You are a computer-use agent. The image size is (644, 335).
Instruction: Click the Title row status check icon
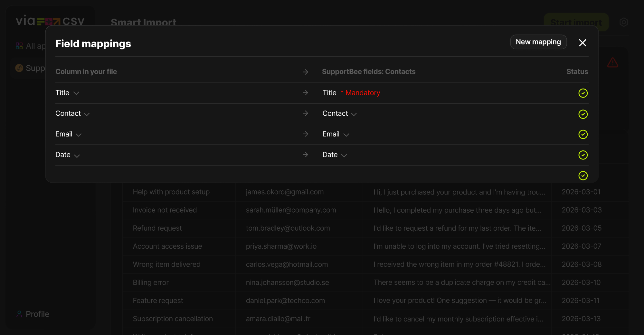tap(583, 93)
